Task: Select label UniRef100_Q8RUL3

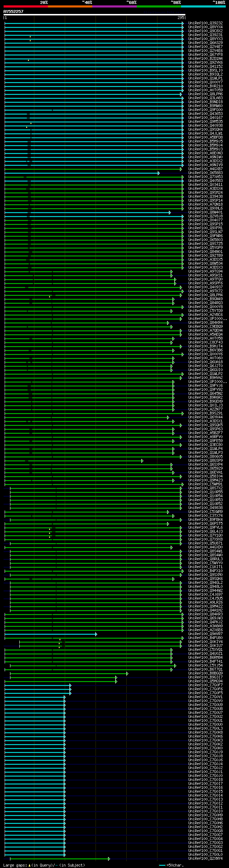Action: click(x=205, y=559)
